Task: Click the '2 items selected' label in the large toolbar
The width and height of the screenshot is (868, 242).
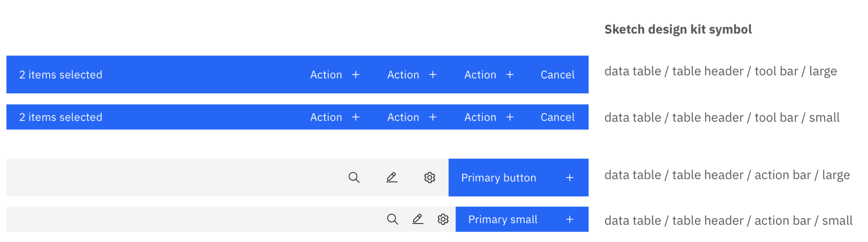Action: pos(61,75)
